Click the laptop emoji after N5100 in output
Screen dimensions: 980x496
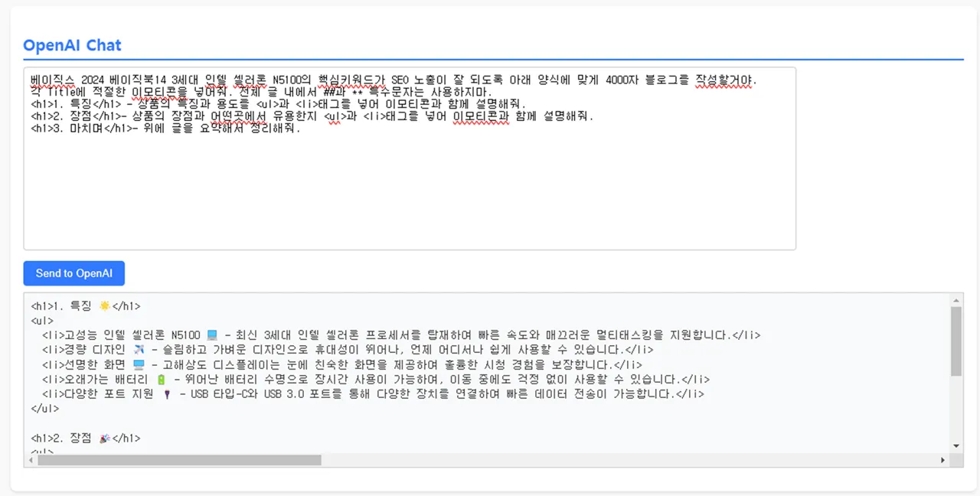[212, 335]
